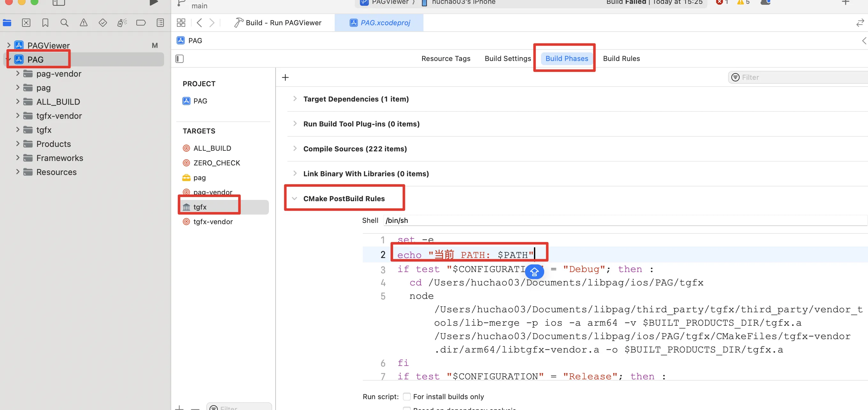Image resolution: width=868 pixels, height=410 pixels.
Task: Select the PAG project in navigator
Action: tap(83, 60)
